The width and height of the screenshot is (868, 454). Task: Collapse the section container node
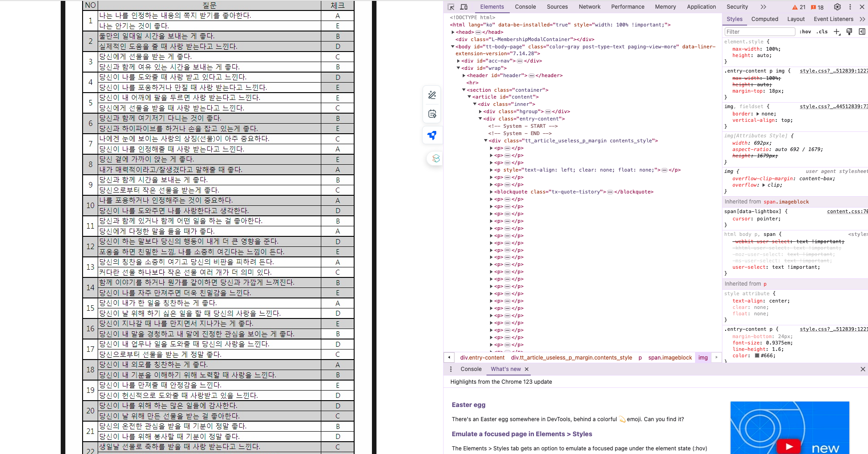coord(464,90)
